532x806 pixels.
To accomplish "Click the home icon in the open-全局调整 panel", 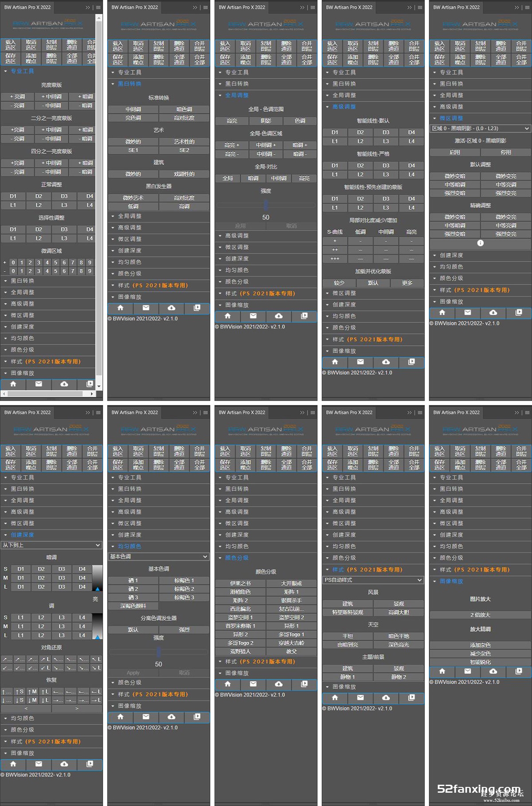I will (227, 316).
